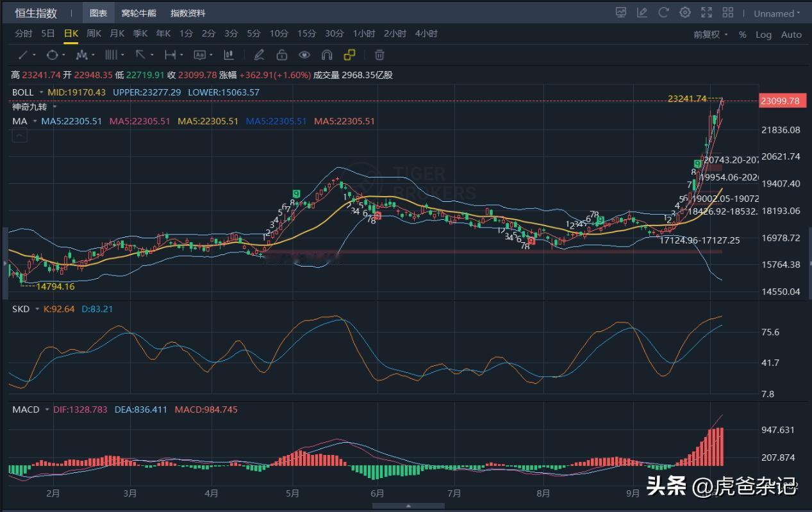Select the 日K timeframe
The width and height of the screenshot is (812, 512).
pos(70,34)
